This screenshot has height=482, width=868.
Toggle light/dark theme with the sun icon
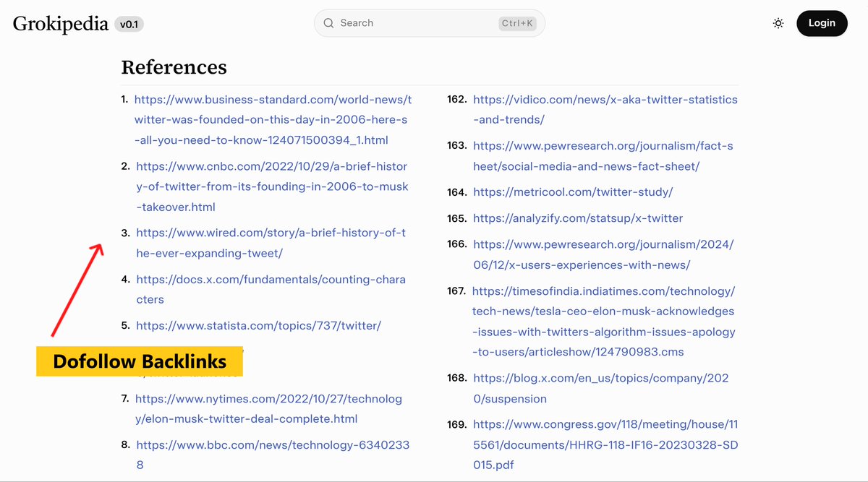click(778, 23)
